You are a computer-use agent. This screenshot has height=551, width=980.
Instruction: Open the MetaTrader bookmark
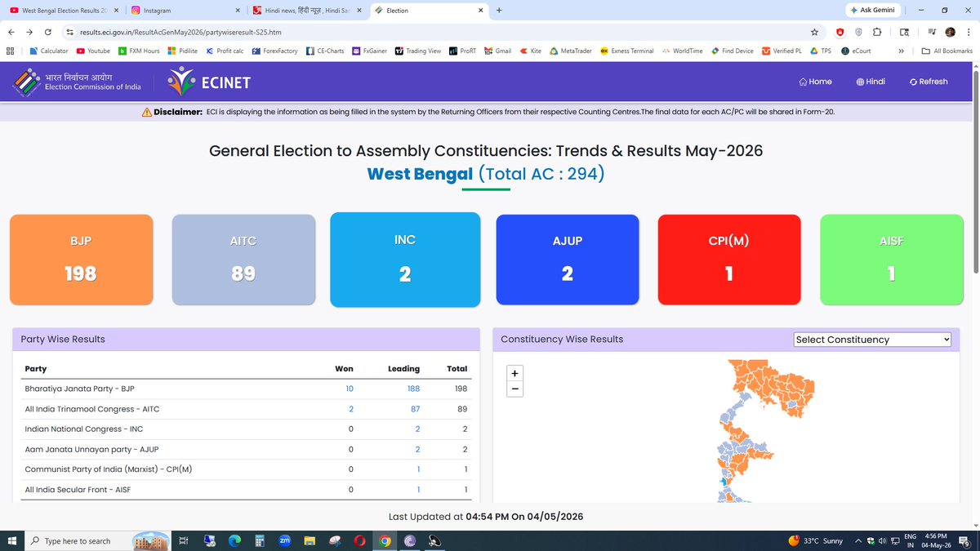[x=572, y=51]
